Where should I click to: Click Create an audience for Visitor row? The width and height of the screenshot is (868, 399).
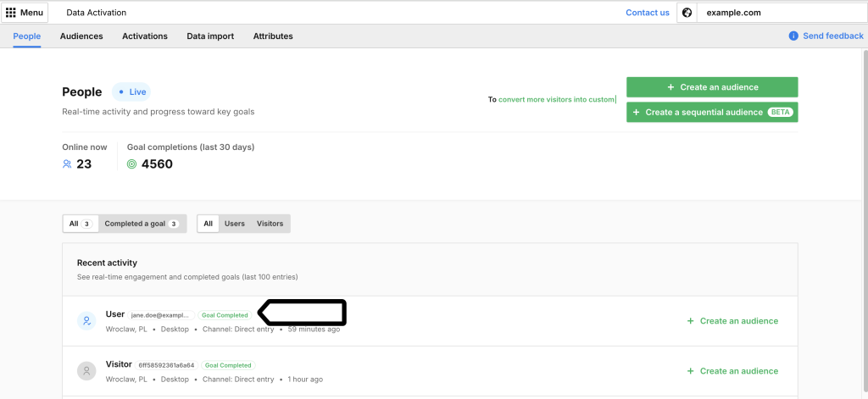pos(732,371)
